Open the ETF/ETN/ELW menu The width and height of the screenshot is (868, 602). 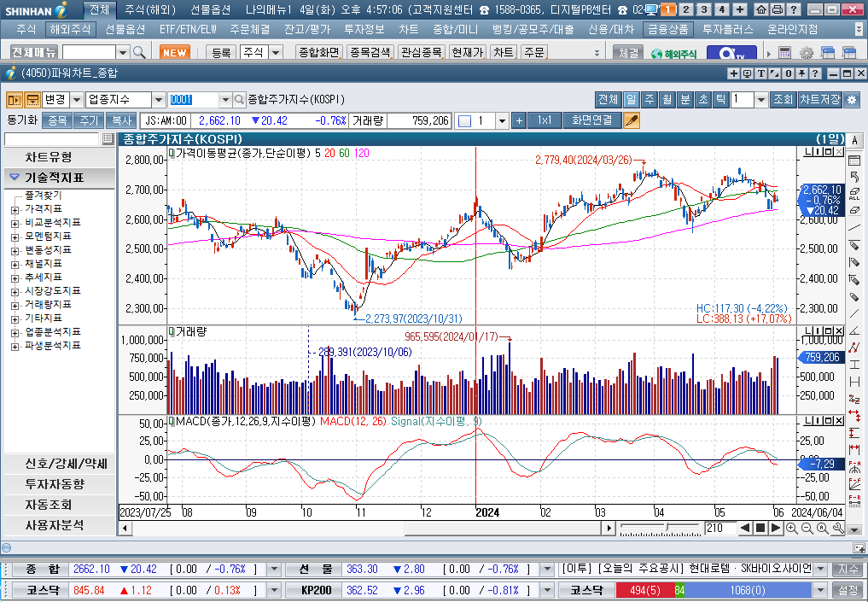point(189,29)
